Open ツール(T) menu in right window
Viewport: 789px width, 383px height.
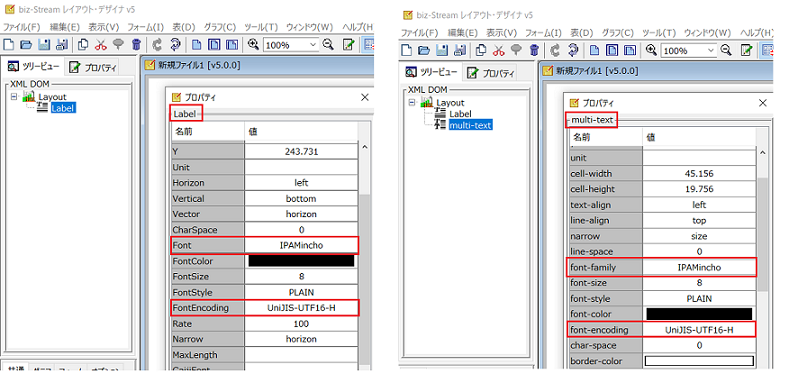[x=659, y=33]
